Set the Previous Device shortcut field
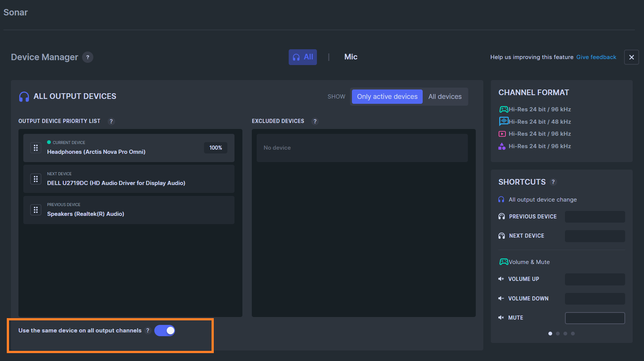Screen dimensions: 644x361 point(595,217)
